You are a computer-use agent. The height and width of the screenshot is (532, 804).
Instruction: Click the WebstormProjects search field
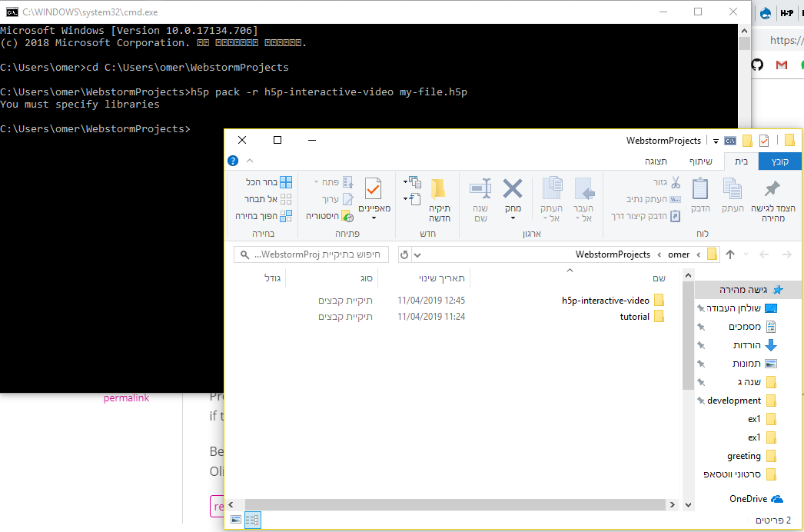(x=311, y=254)
